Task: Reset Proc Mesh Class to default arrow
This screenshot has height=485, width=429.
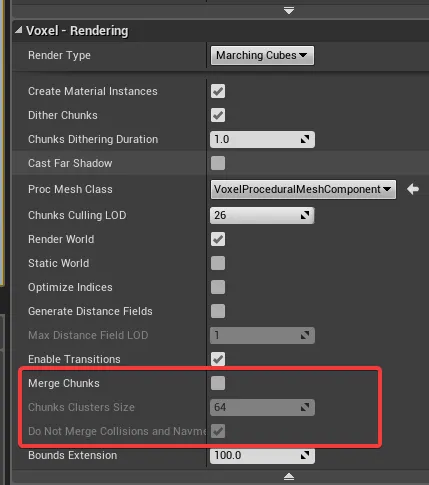Action: [x=413, y=189]
